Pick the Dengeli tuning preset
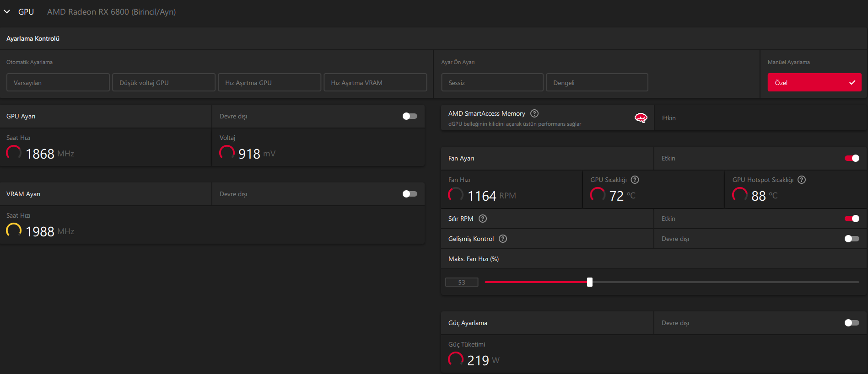The height and width of the screenshot is (374, 868). coord(597,82)
